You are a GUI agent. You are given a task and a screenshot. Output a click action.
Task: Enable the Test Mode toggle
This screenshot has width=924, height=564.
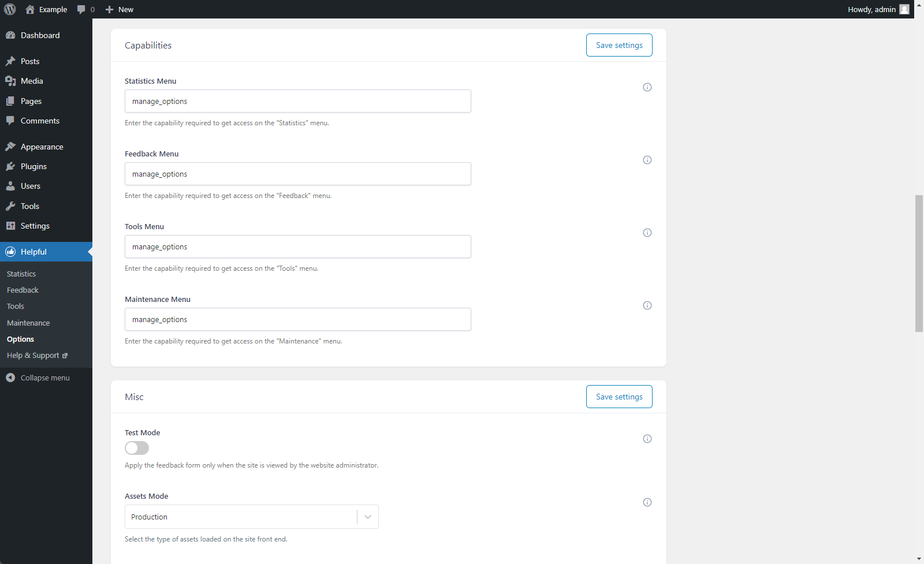[x=137, y=448]
